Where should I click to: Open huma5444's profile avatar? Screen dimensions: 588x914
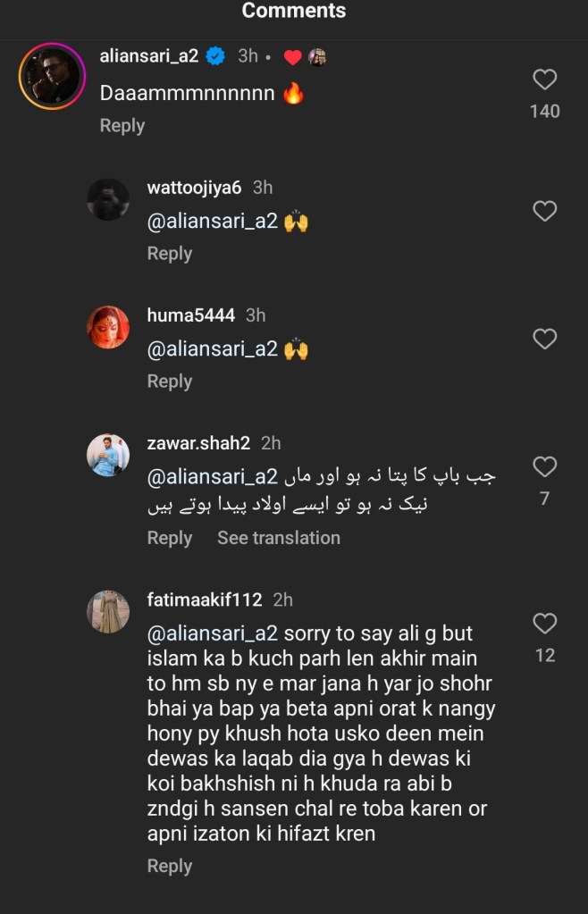(x=108, y=327)
